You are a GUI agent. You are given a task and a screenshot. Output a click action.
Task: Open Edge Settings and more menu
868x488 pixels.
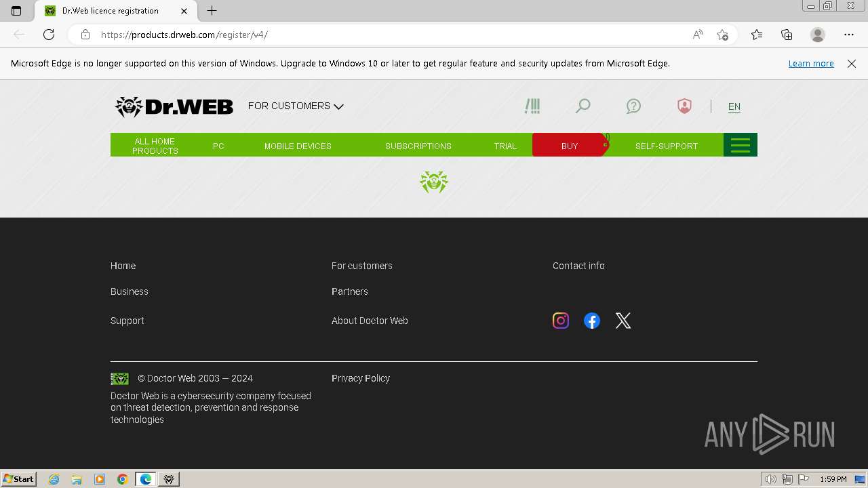click(849, 35)
